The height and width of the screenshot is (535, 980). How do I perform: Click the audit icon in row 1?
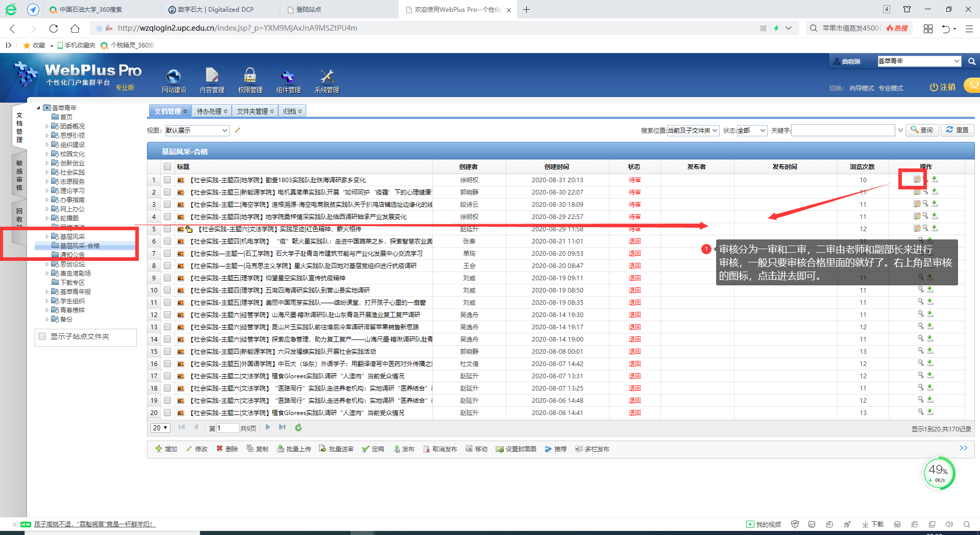point(917,180)
